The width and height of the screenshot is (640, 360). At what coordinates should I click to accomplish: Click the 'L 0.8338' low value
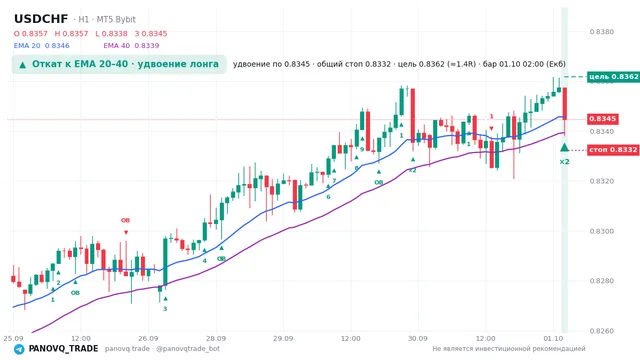pyautogui.click(x=111, y=33)
